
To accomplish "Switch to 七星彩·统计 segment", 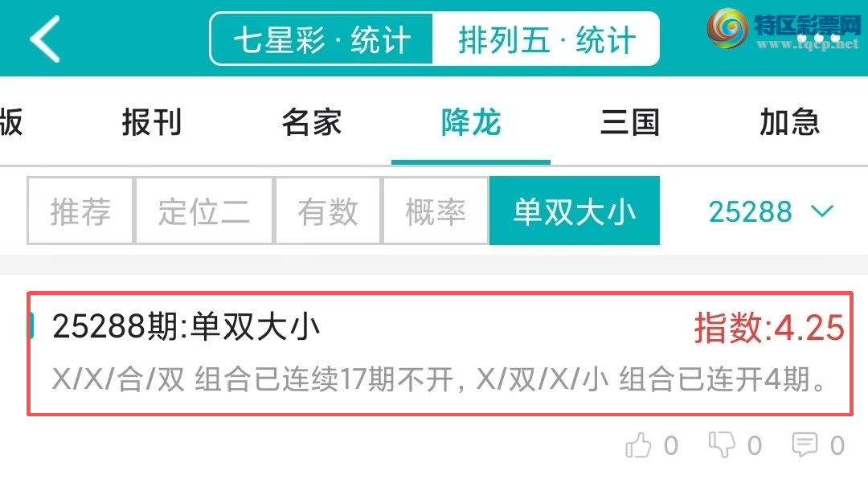I will pyautogui.click(x=321, y=39).
